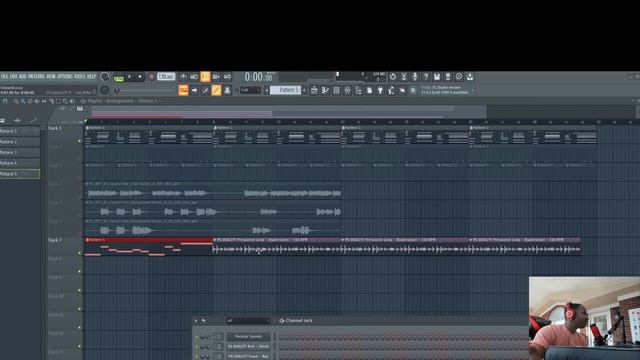Open the Pattern 5 selector dropdown

pyautogui.click(x=285, y=90)
